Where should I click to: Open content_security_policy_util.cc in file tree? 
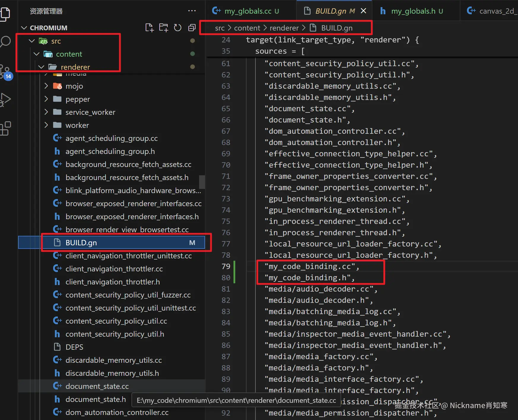click(112, 321)
